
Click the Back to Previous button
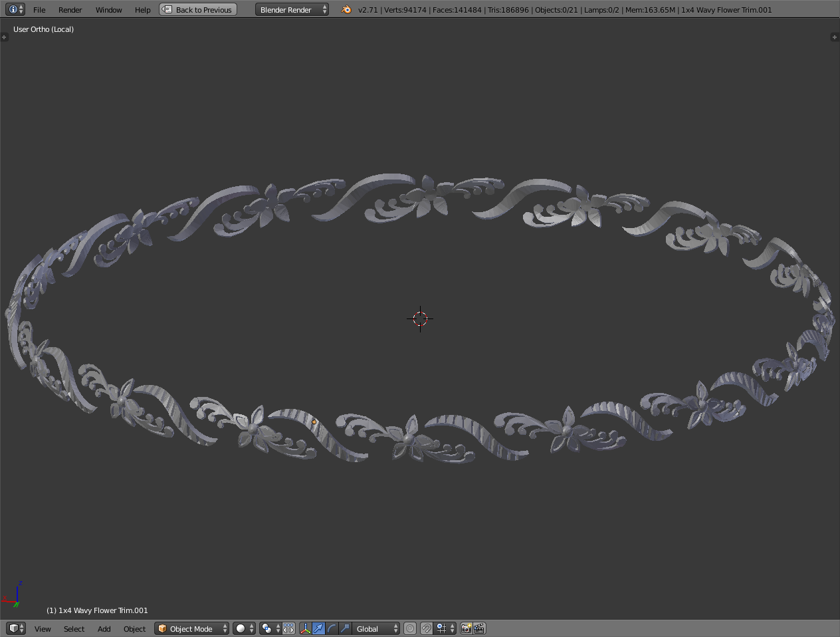[198, 10]
